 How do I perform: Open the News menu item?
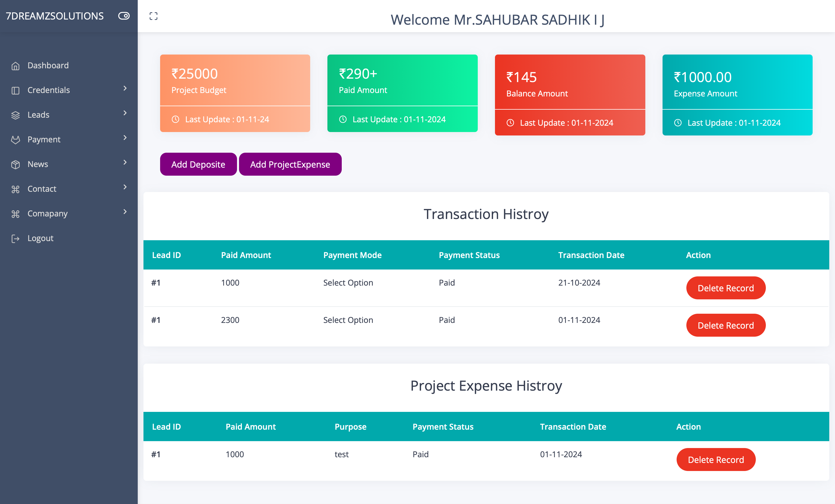(x=38, y=164)
